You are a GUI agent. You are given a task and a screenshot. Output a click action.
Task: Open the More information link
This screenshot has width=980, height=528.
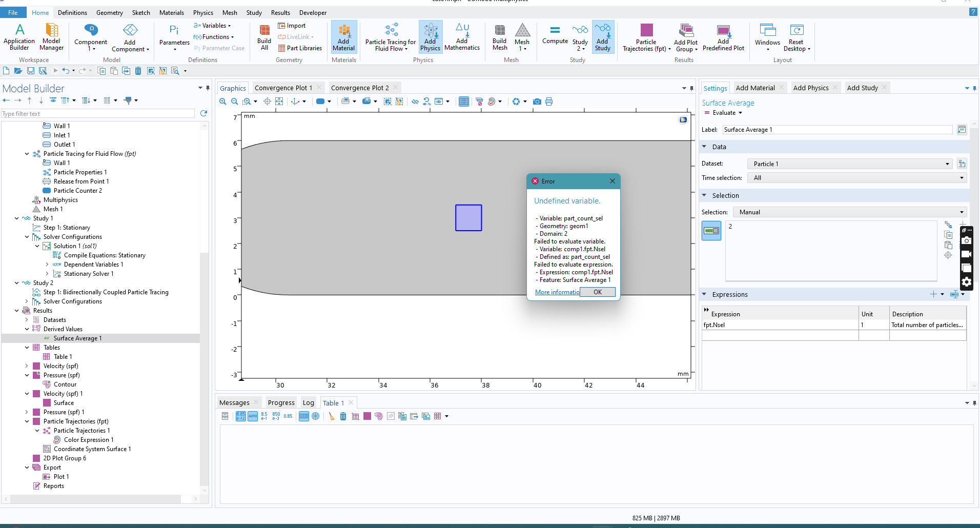[557, 292]
